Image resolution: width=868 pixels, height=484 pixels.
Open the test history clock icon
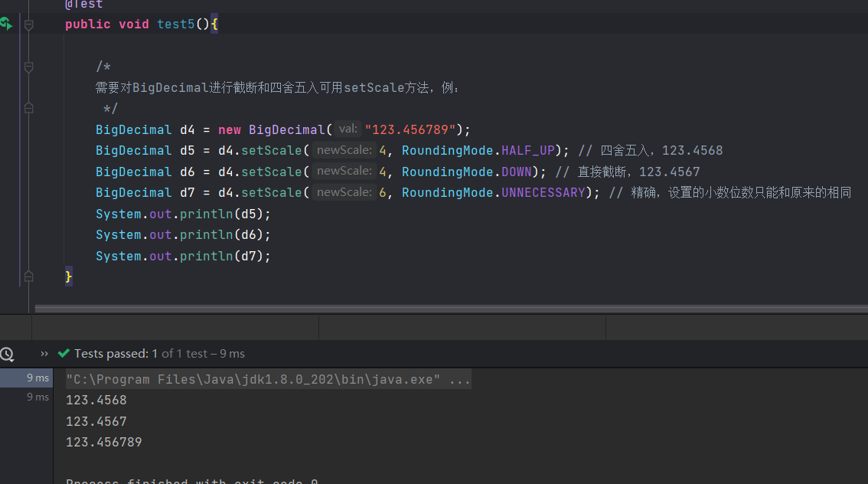[x=7, y=355]
